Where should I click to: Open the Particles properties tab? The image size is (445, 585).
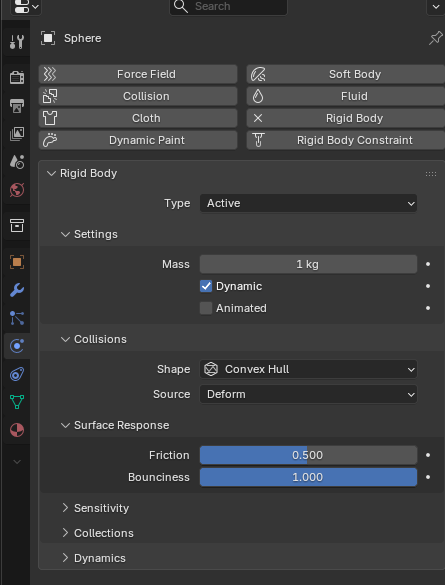pos(17,318)
